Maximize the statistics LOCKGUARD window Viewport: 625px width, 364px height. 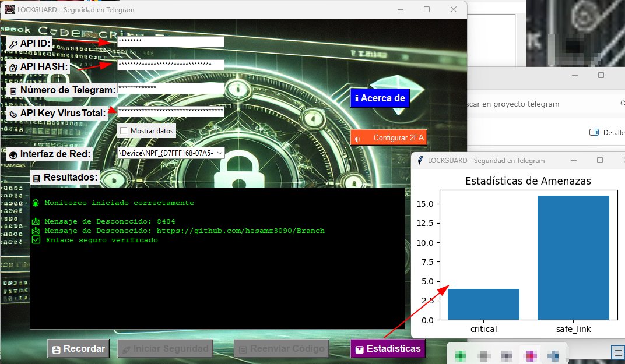coord(599,160)
